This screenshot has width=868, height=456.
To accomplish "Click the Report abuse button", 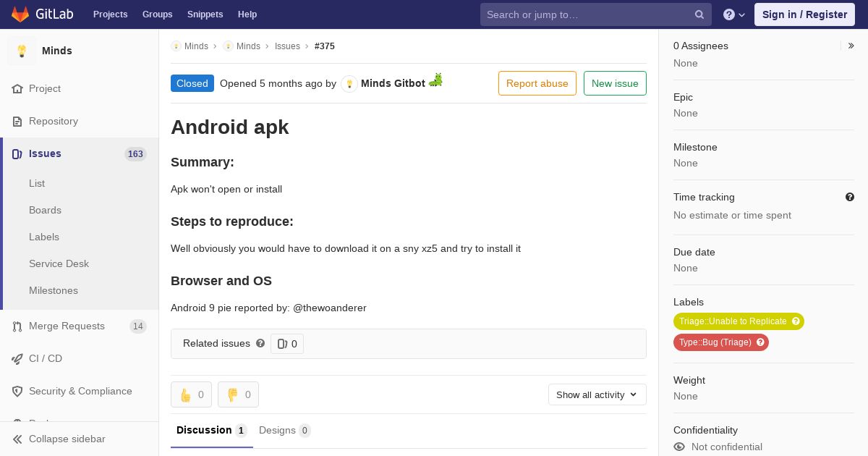I will pyautogui.click(x=537, y=83).
